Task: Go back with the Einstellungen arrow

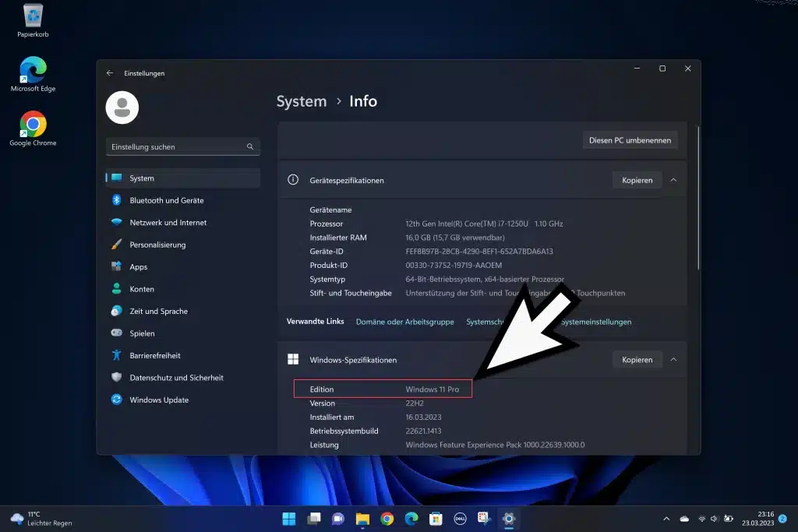Action: pos(110,73)
